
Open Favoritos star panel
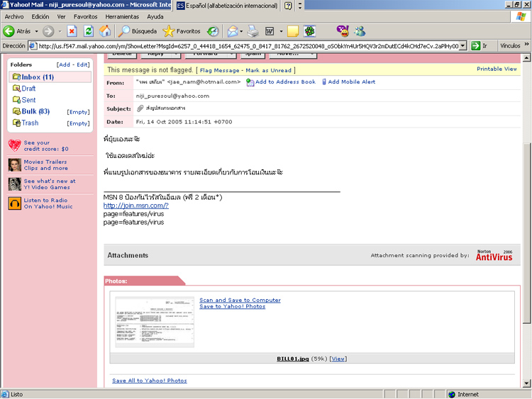click(x=182, y=31)
